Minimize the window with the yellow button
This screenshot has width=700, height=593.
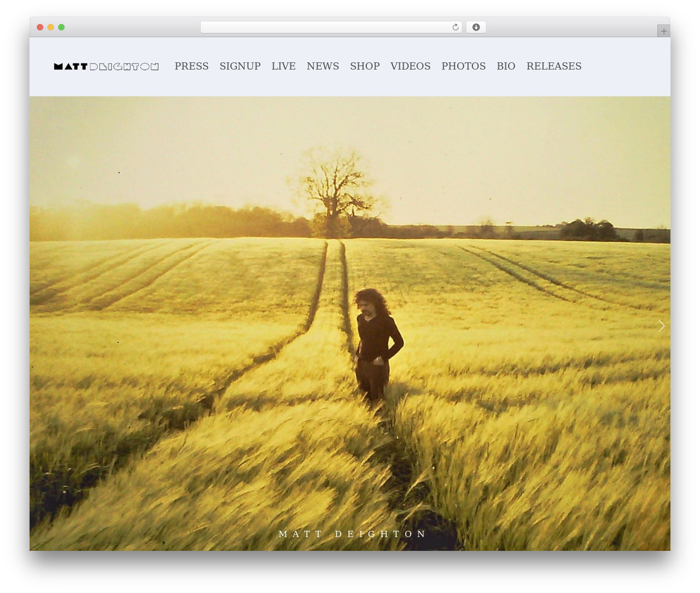tap(51, 27)
